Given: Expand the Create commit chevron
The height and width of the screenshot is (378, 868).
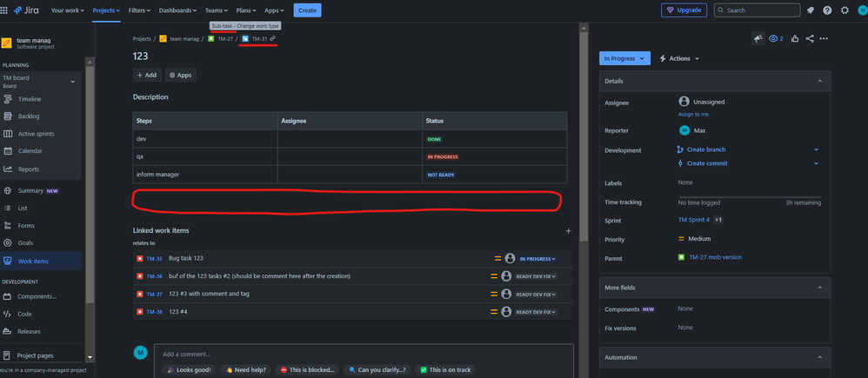Looking at the screenshot, I should pos(816,163).
